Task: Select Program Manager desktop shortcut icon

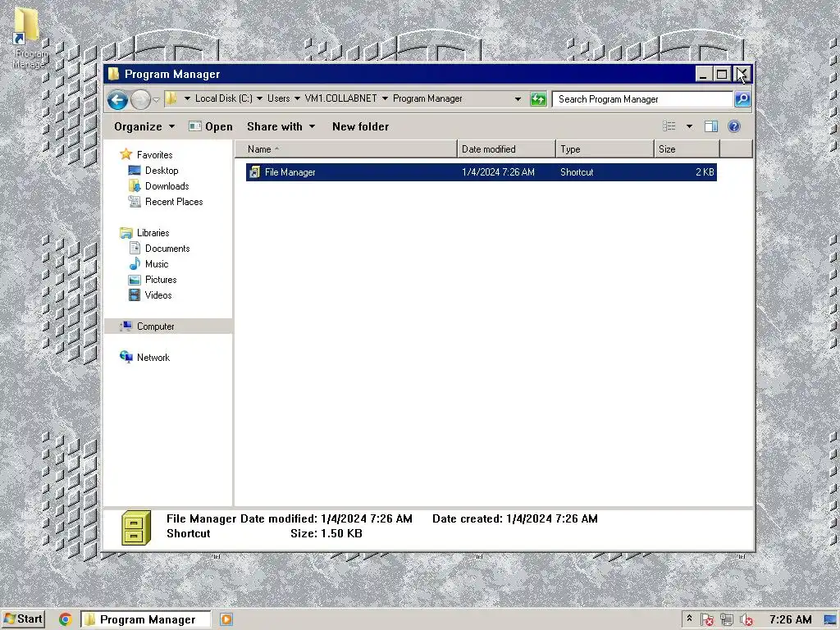Action: 27,27
